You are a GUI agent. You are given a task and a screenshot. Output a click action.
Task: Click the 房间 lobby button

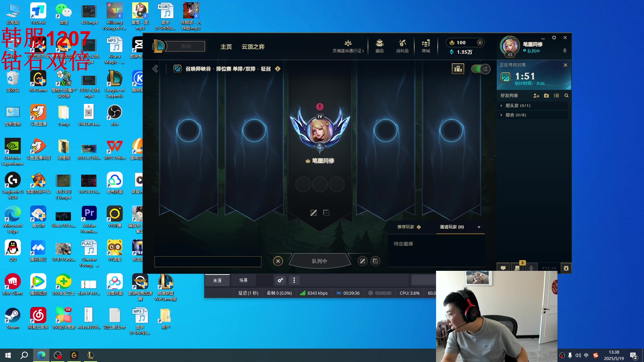186,46
